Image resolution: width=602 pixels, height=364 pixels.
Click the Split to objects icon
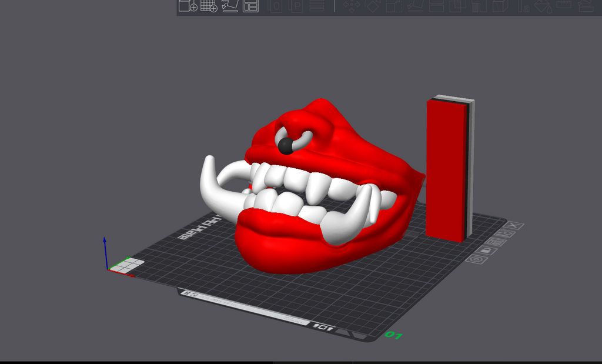pyautogui.click(x=275, y=6)
